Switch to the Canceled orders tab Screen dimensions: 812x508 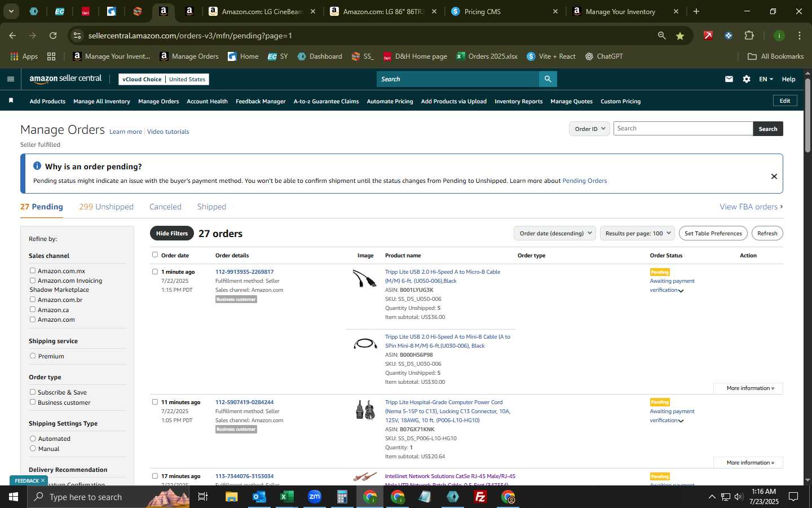pos(165,207)
